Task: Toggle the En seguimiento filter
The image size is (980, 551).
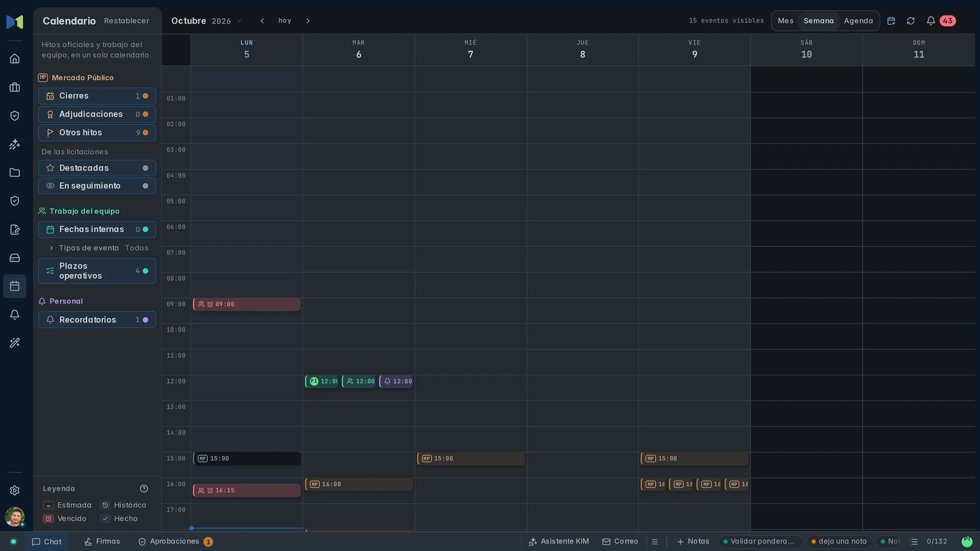Action: [x=97, y=186]
